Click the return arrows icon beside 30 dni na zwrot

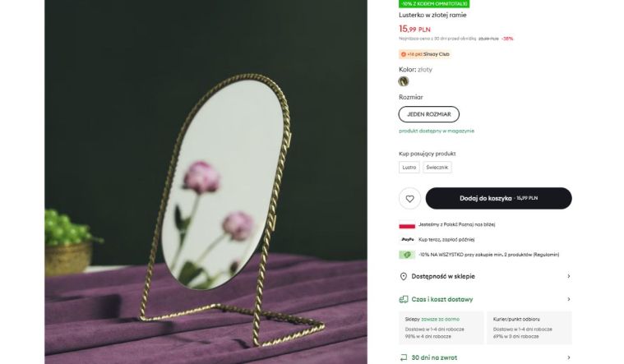404,357
